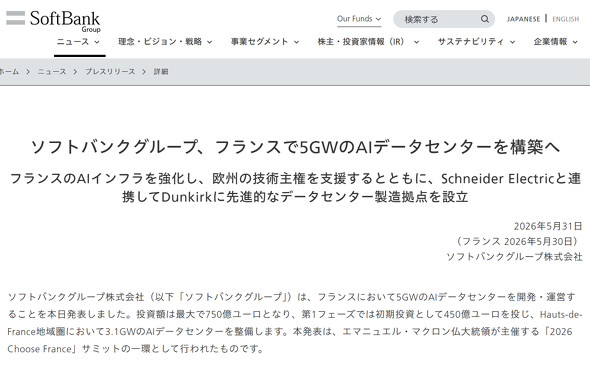Expand the chevron beside 株主・投資家情報 (IR)
Viewport: 590px width, 365px height.
coord(416,42)
